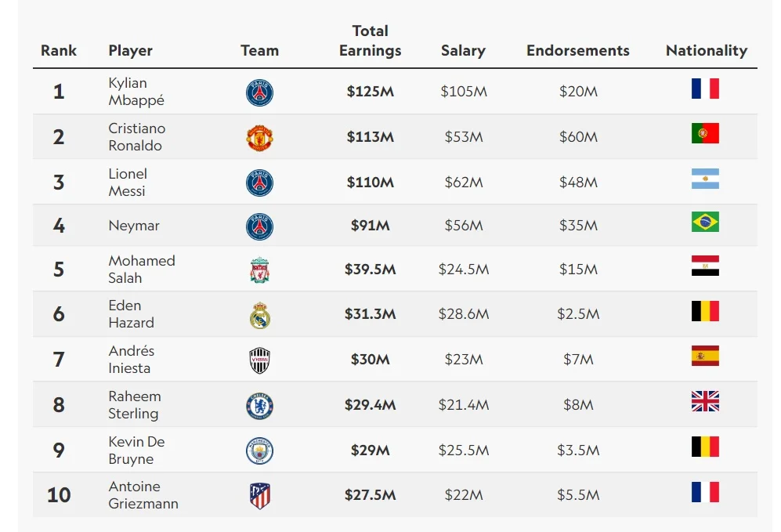781x532 pixels.
Task: Select the Lionel Messi player name
Action: (128, 183)
